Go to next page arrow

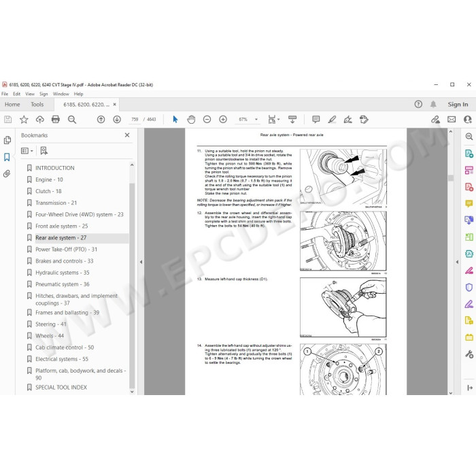tap(117, 119)
